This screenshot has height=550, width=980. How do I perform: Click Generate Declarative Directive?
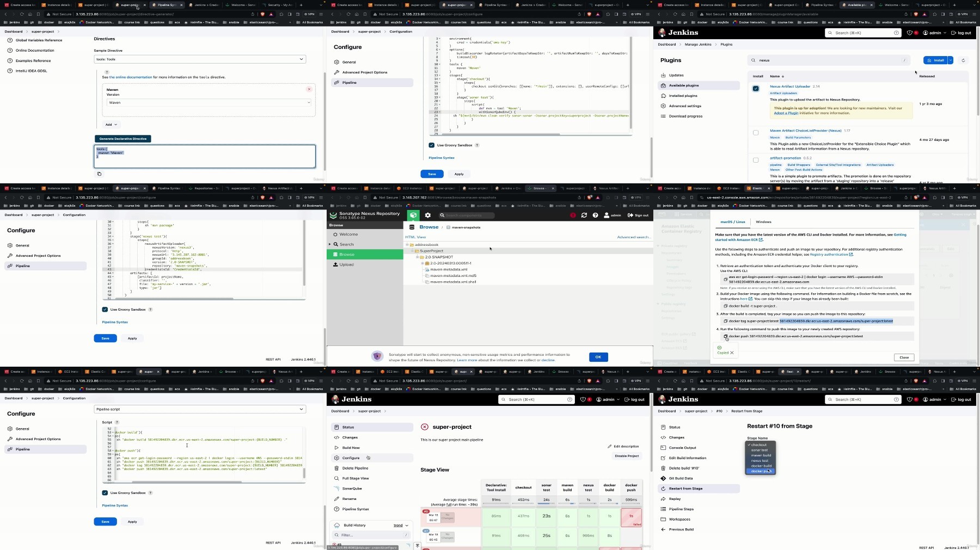tap(123, 139)
